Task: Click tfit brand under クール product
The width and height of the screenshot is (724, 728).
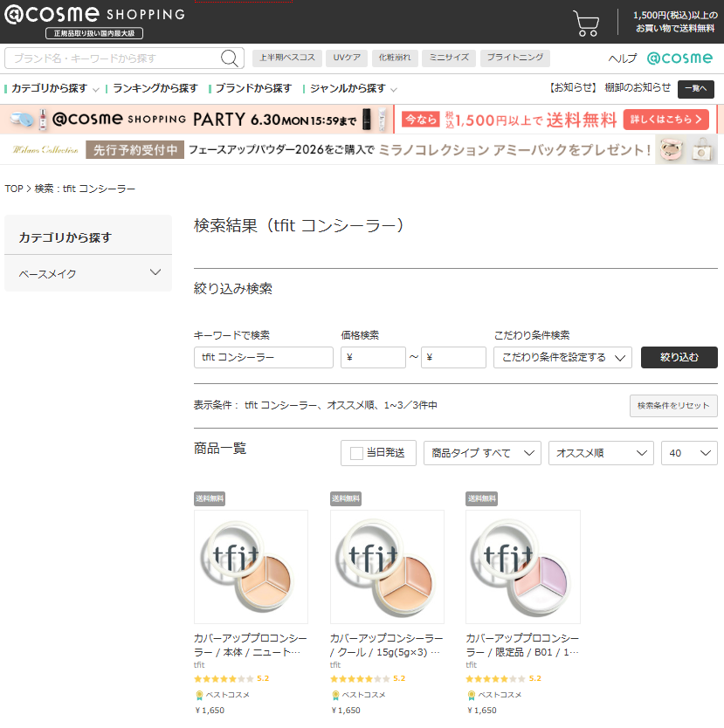Action: pyautogui.click(x=335, y=665)
